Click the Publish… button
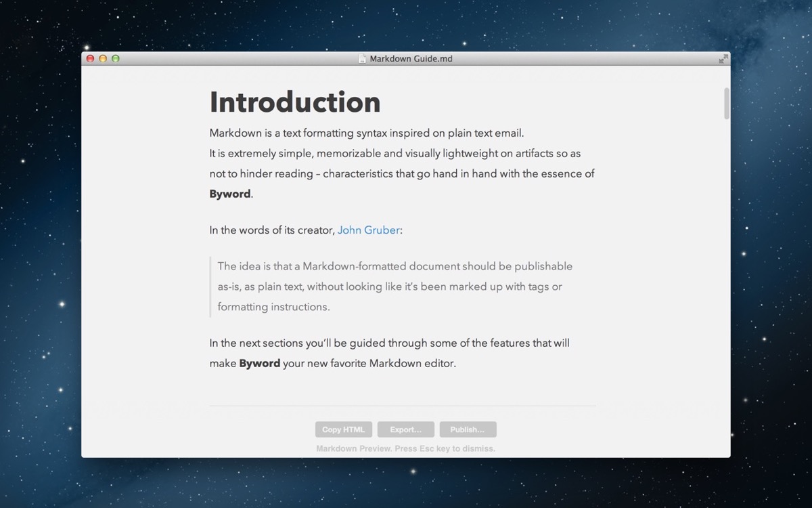This screenshot has width=812, height=508. [x=468, y=429]
